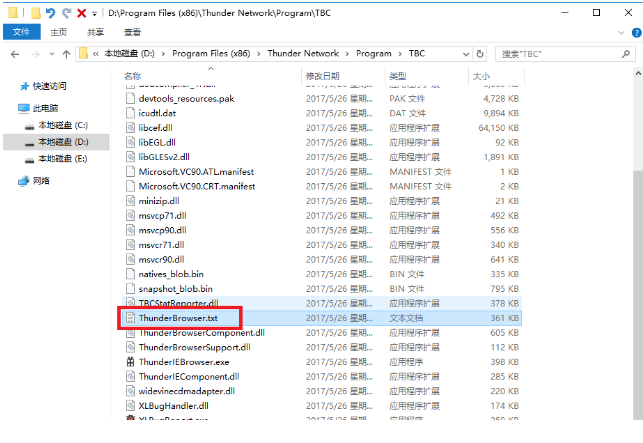Switch to the 共享 ribbon tab
The width and height of the screenshot is (643, 443).
point(95,32)
